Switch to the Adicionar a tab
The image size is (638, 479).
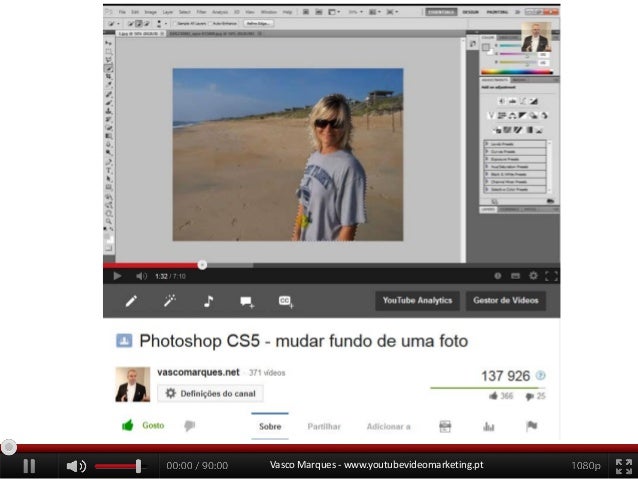click(x=389, y=427)
